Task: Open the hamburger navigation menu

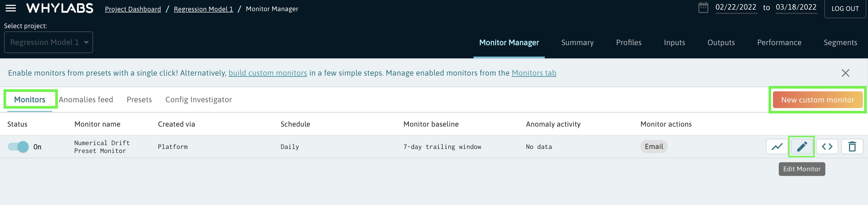Action: [11, 8]
